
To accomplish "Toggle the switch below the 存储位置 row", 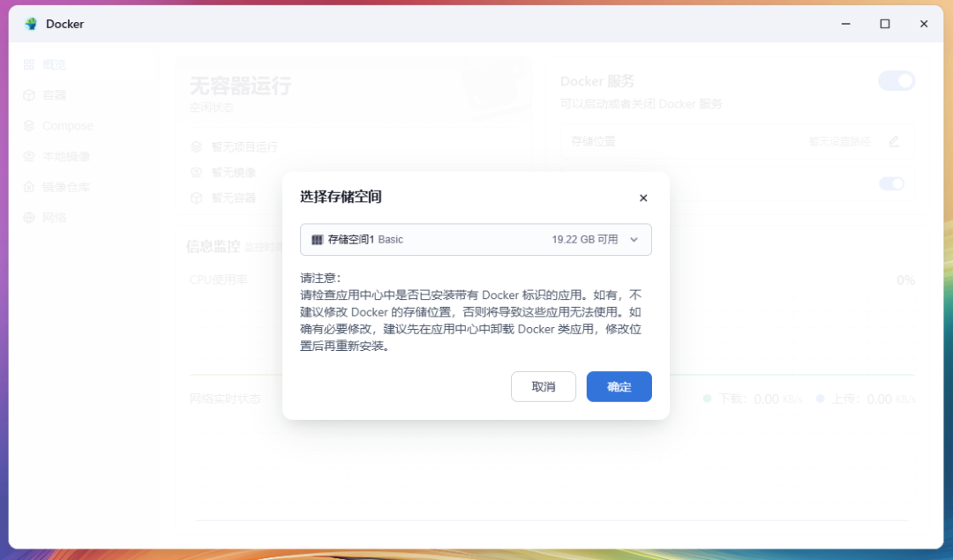I will (x=891, y=184).
